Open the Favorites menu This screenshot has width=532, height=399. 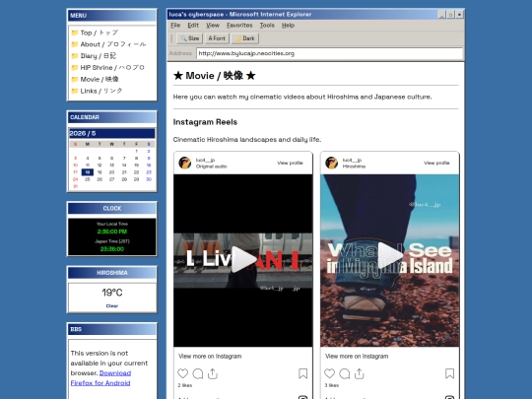coord(239,25)
